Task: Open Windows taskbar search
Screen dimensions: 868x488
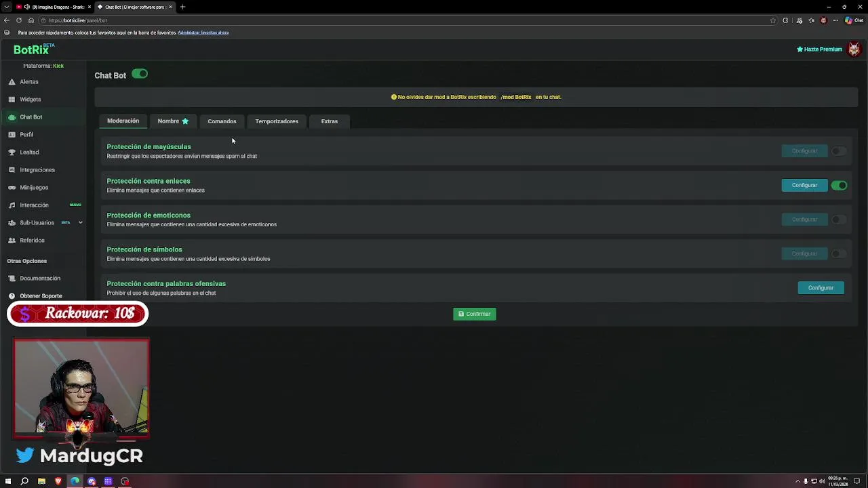Action: 24,481
